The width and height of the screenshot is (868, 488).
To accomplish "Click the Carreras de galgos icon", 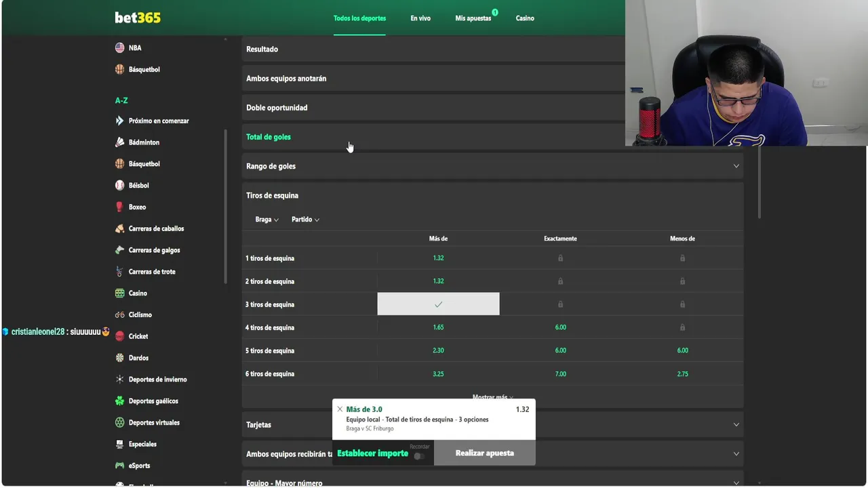I will coord(119,250).
